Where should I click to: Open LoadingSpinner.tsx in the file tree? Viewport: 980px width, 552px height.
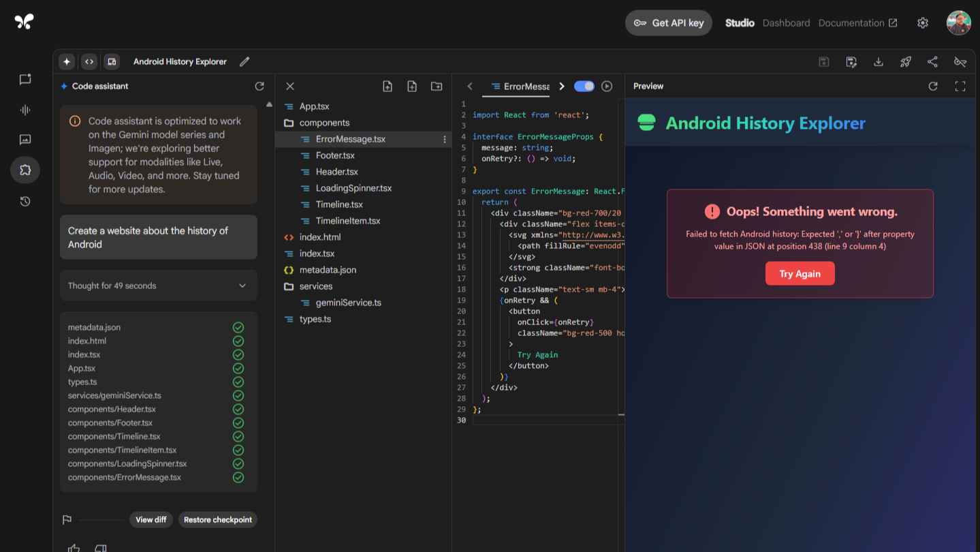[x=353, y=188]
